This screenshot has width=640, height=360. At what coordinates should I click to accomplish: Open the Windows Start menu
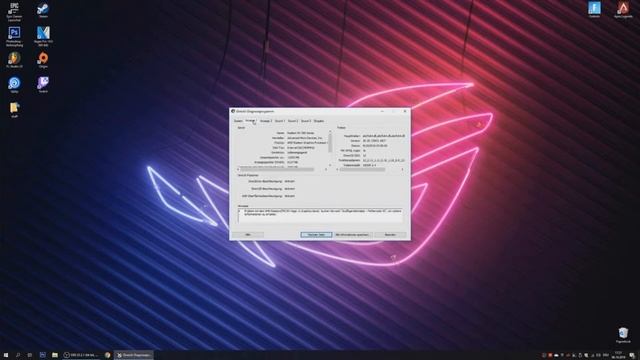[6, 355]
